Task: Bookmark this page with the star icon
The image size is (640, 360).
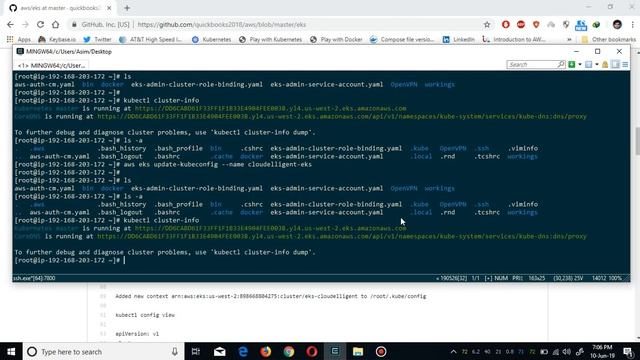Action: click(487, 24)
